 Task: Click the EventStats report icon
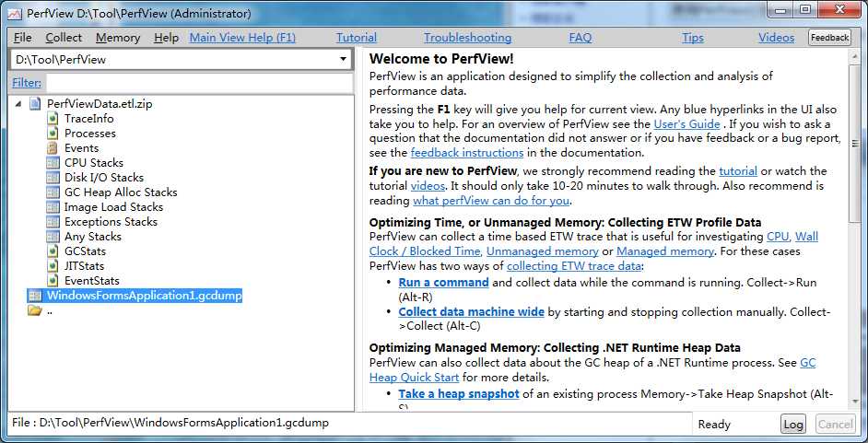pos(53,281)
